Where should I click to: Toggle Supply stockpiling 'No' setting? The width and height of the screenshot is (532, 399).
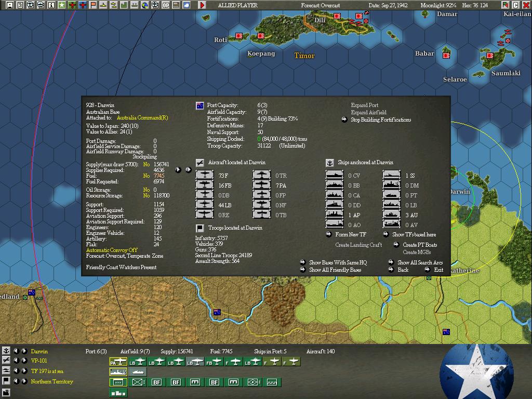pyautogui.click(x=146, y=164)
